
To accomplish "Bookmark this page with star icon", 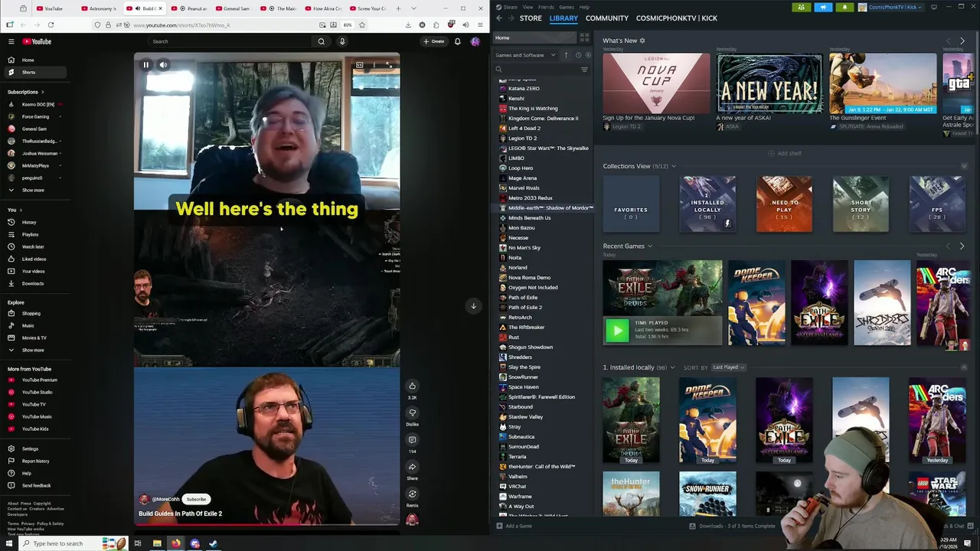I will 362,24.
